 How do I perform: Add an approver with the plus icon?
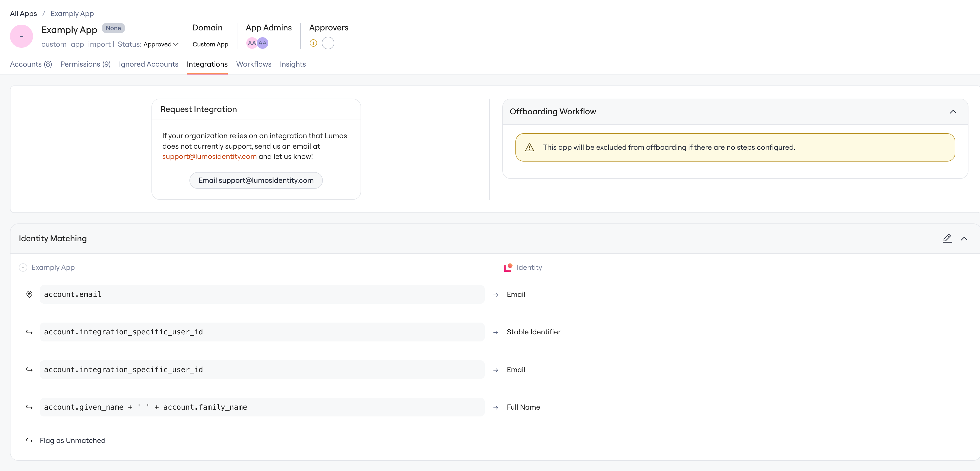328,43
